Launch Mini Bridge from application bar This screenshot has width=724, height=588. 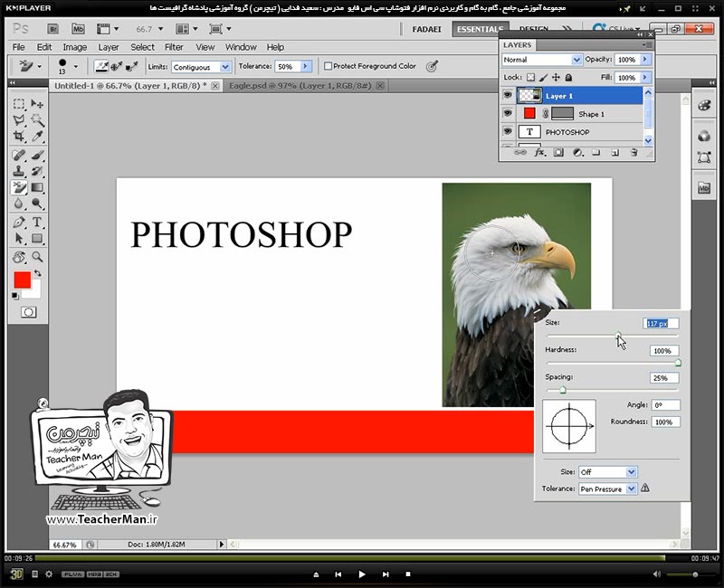(x=78, y=29)
